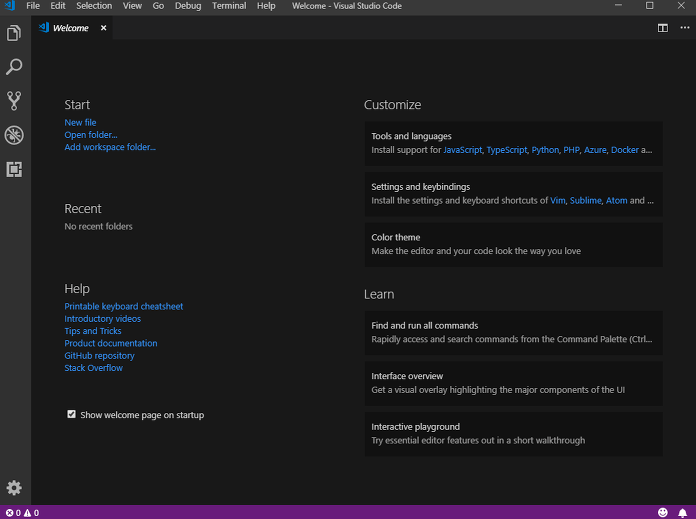Open the Search view icon
Image resolution: width=696 pixels, height=519 pixels.
pos(14,67)
